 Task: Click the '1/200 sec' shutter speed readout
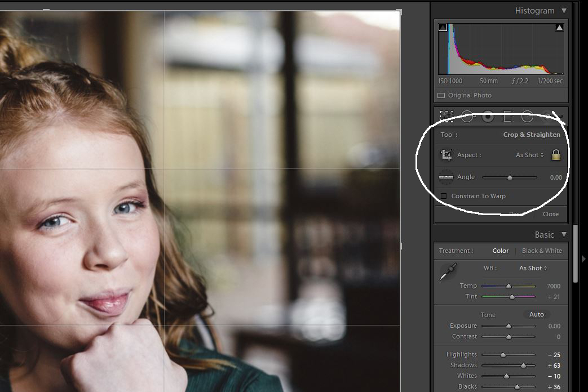[550, 81]
